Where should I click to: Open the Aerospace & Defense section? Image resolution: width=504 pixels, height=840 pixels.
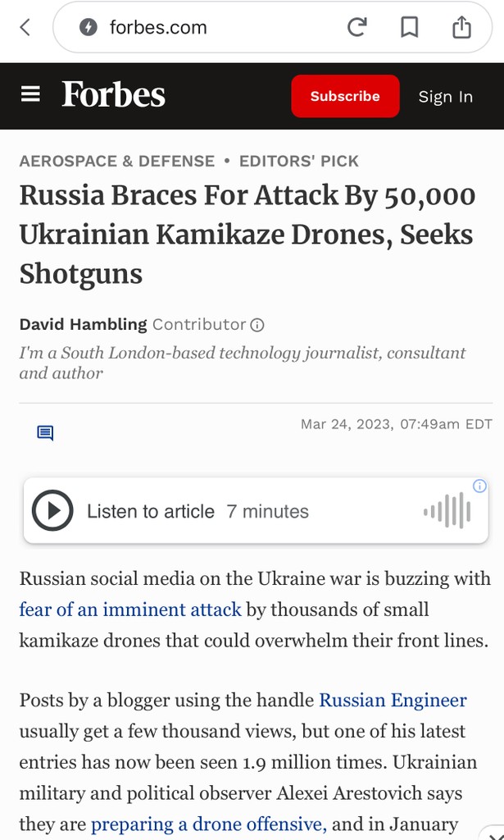tap(117, 161)
